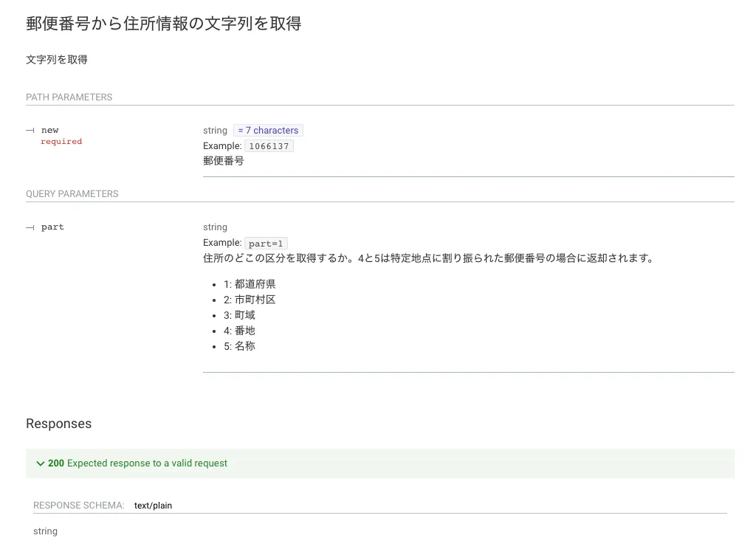
Task: Click the main heading 郵便番号から住所情報の文字列を取得
Action: (x=163, y=24)
